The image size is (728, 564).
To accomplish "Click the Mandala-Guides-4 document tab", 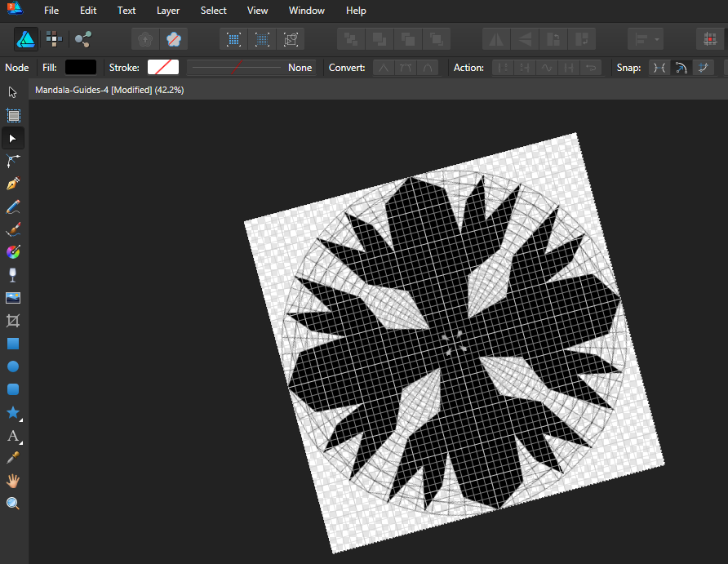I will coord(109,90).
